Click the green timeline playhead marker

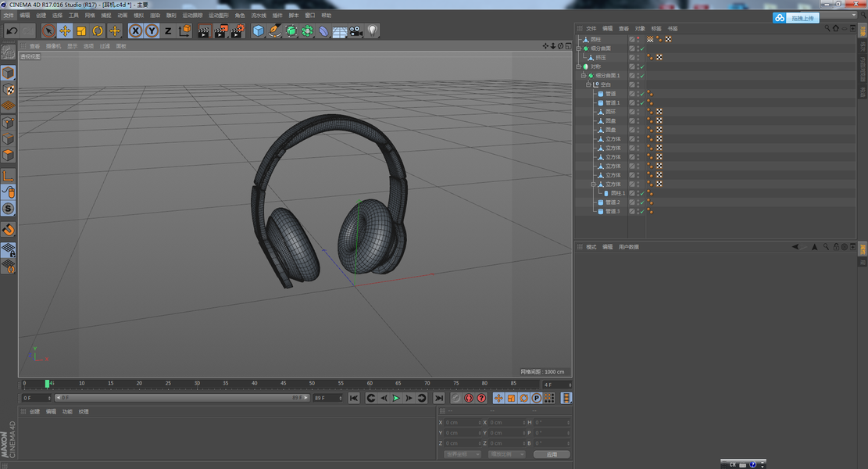(x=47, y=383)
